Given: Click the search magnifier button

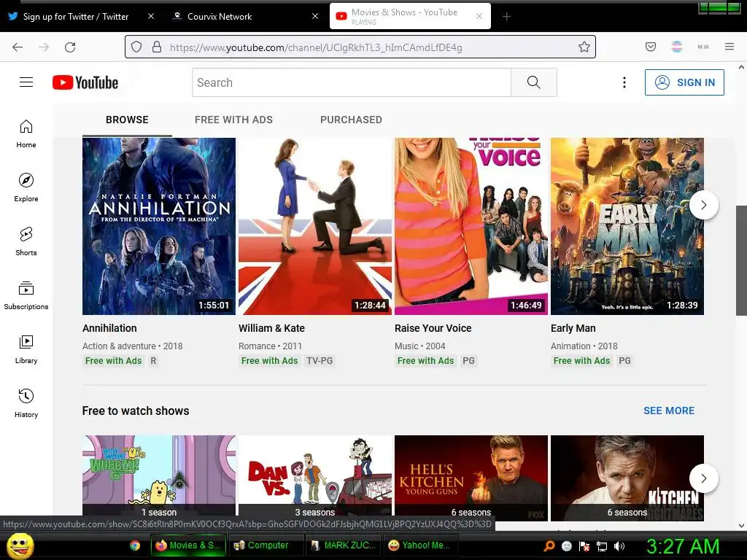Looking at the screenshot, I should [x=533, y=82].
